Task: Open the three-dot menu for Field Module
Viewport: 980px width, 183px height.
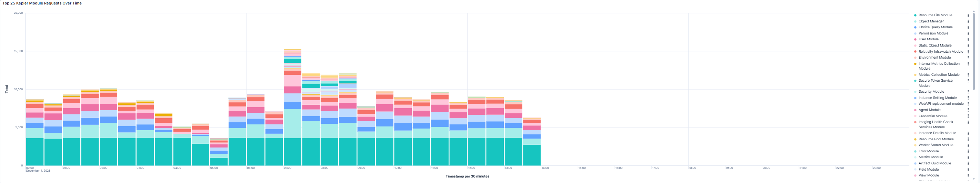Action: coord(968,170)
